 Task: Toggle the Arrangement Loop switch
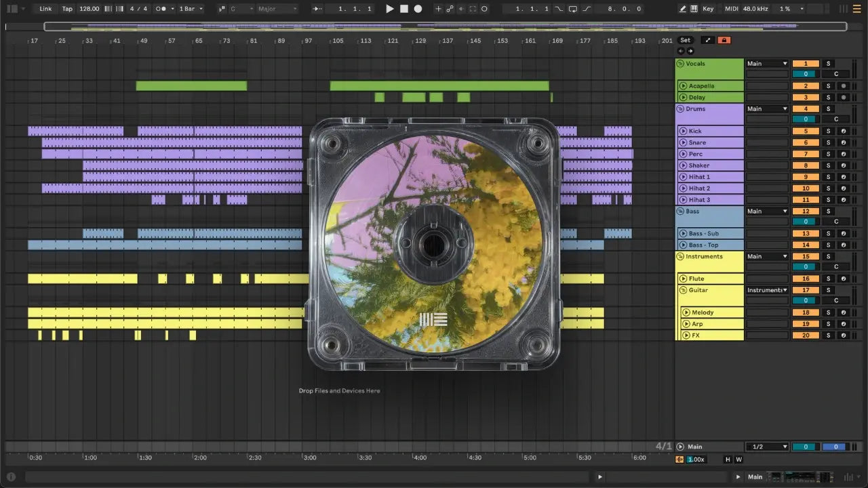(x=573, y=9)
